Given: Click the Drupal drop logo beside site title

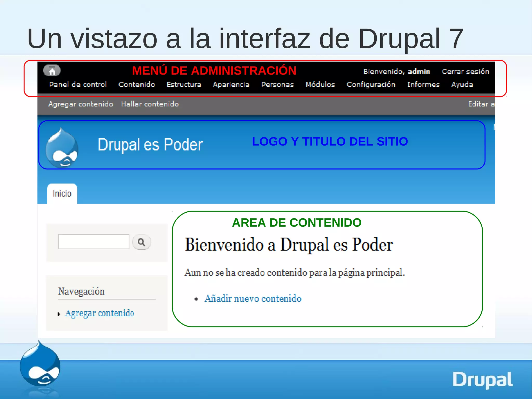Looking at the screenshot, I should (x=62, y=148).
